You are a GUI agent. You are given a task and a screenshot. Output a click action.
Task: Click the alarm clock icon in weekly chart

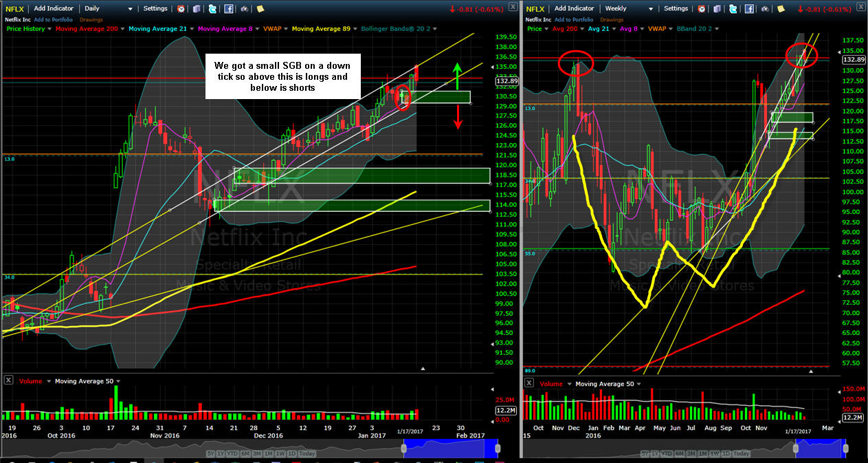click(x=701, y=9)
